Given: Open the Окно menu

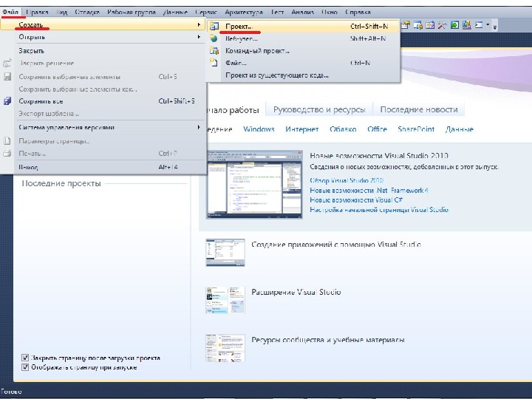Looking at the screenshot, I should click(330, 13).
